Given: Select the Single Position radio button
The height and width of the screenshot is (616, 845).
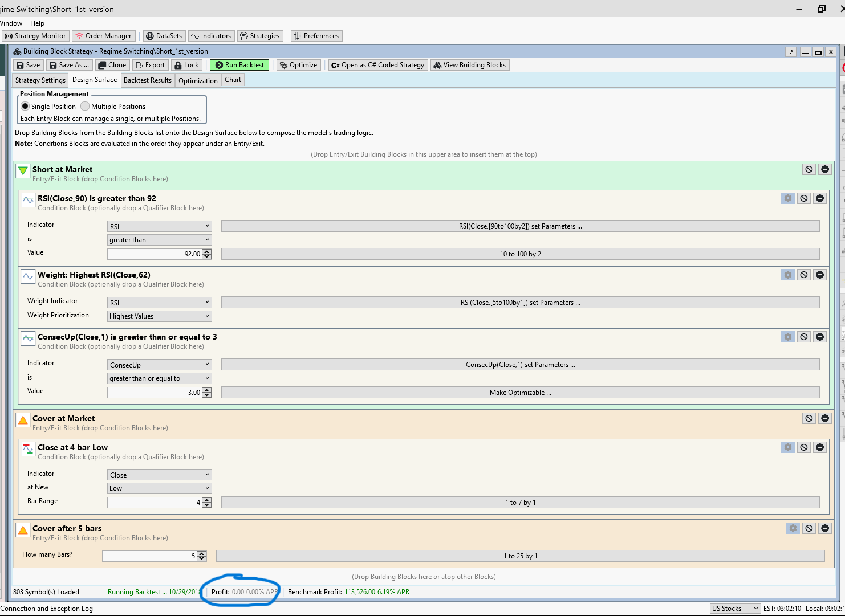Looking at the screenshot, I should (x=25, y=106).
